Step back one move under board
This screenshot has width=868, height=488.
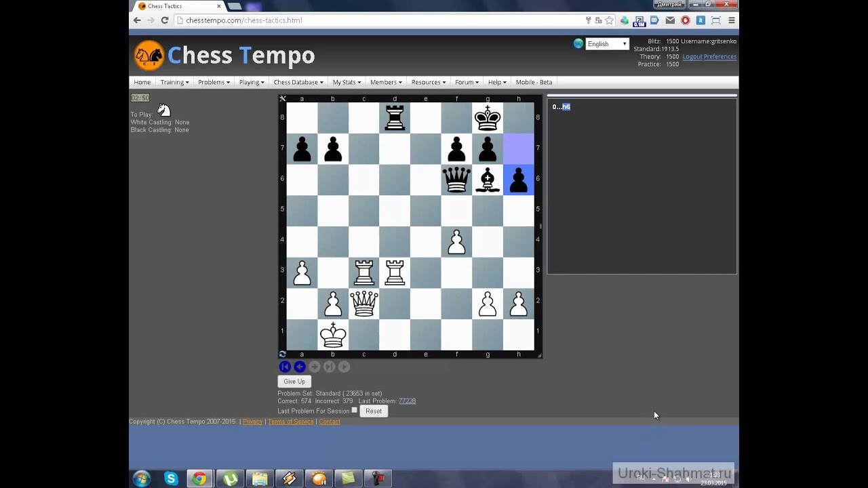coord(300,367)
